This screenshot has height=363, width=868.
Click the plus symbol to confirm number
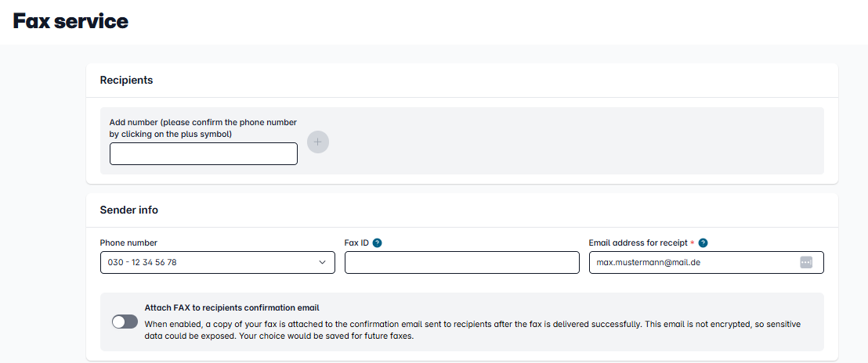(x=318, y=142)
